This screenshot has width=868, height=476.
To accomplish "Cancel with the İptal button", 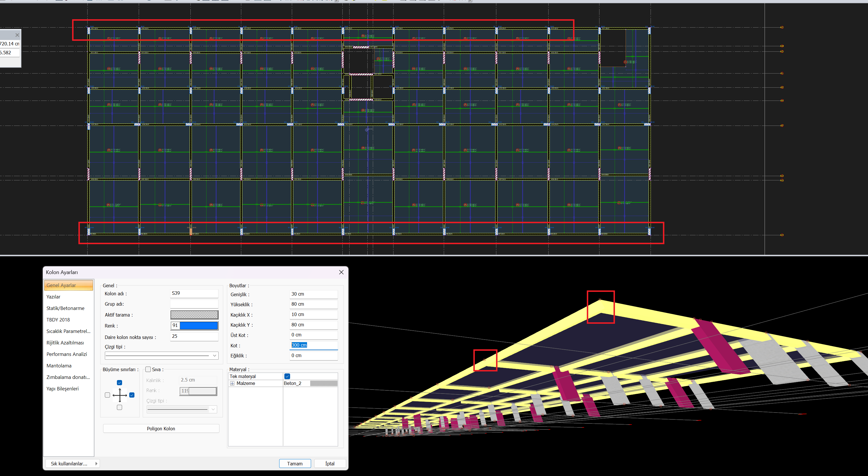I will [330, 464].
